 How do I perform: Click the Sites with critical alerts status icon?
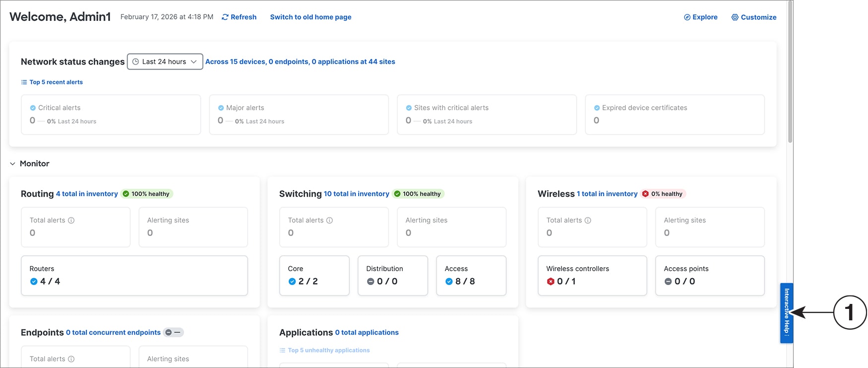point(409,108)
